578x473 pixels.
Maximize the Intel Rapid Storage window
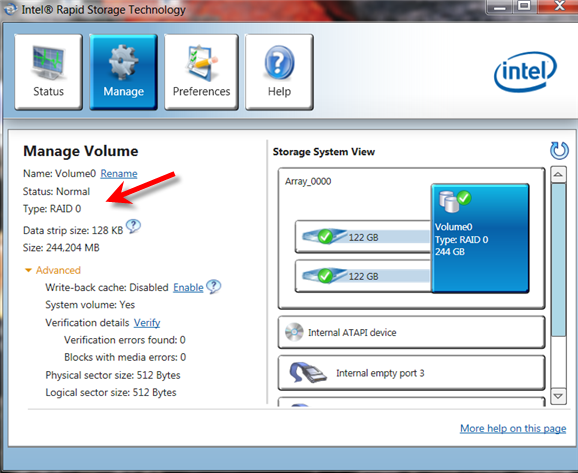pos(525,7)
